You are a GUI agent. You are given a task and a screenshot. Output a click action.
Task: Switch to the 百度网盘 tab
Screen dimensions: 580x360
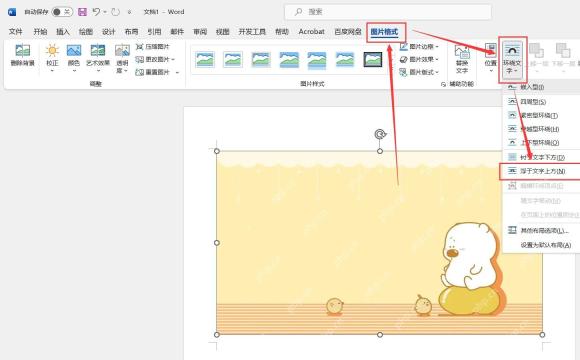tap(348, 32)
